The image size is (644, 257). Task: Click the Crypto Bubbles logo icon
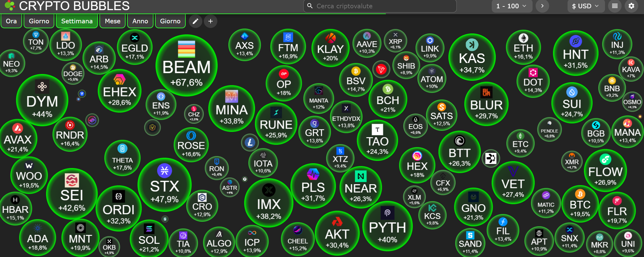pos(10,5)
